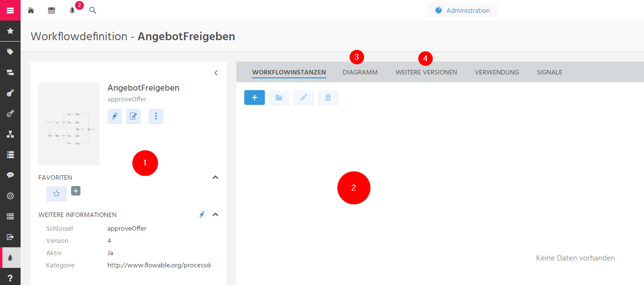Image resolution: width=644 pixels, height=285 pixels.
Task: Open the hierarchy org-chart sidebar icon
Action: [x=10, y=134]
